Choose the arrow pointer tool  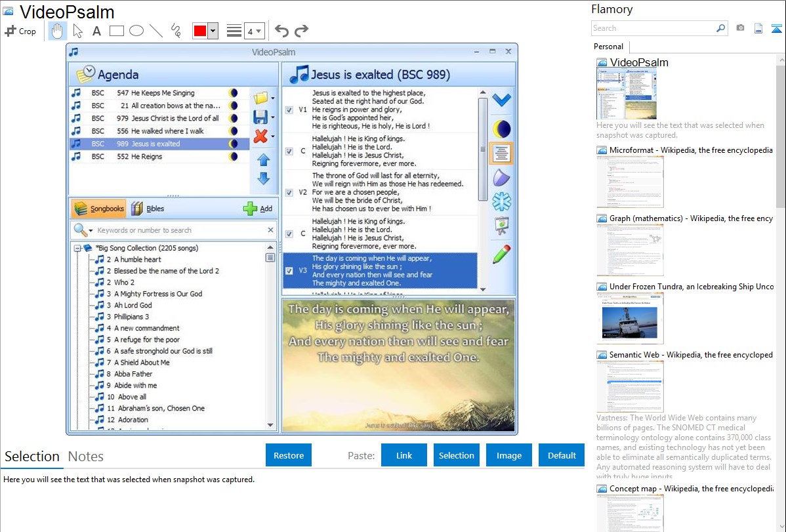click(x=77, y=31)
